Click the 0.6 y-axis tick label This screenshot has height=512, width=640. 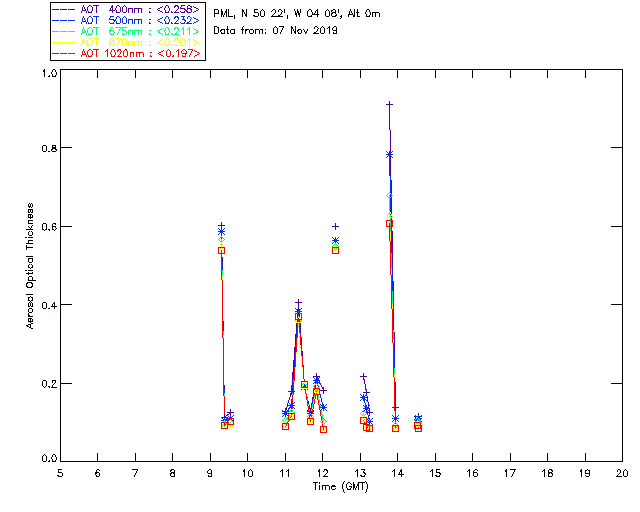tap(49, 227)
